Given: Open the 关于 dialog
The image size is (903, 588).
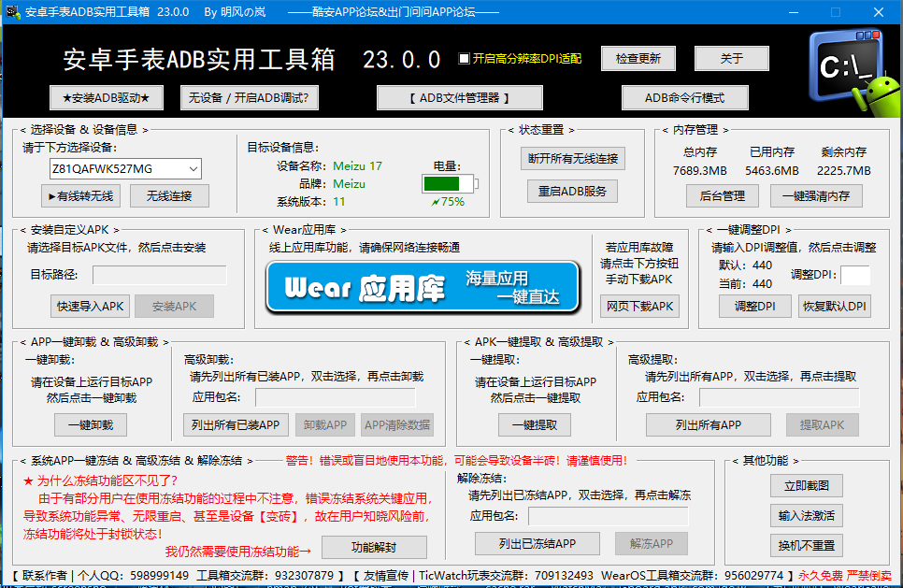Looking at the screenshot, I should pos(732,58).
